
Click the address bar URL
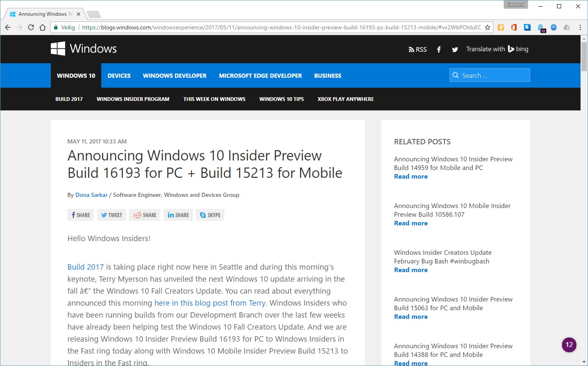tap(281, 27)
